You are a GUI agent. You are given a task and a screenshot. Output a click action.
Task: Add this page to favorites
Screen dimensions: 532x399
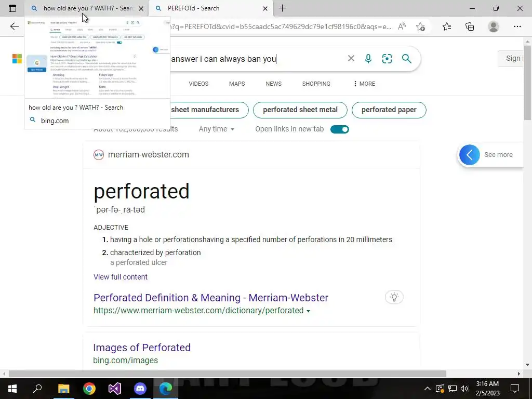point(420,26)
